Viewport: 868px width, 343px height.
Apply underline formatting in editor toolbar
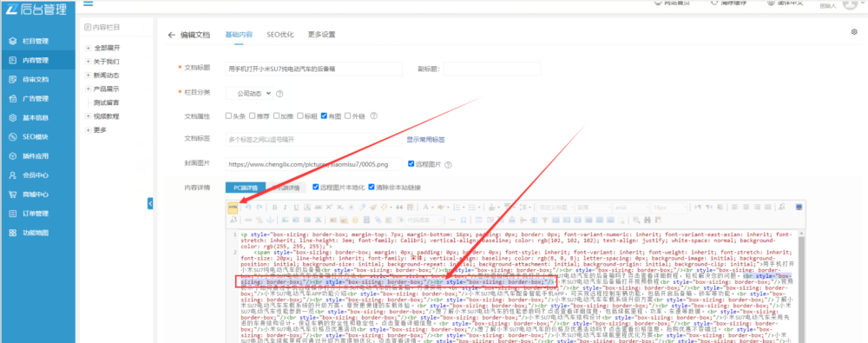(296, 208)
